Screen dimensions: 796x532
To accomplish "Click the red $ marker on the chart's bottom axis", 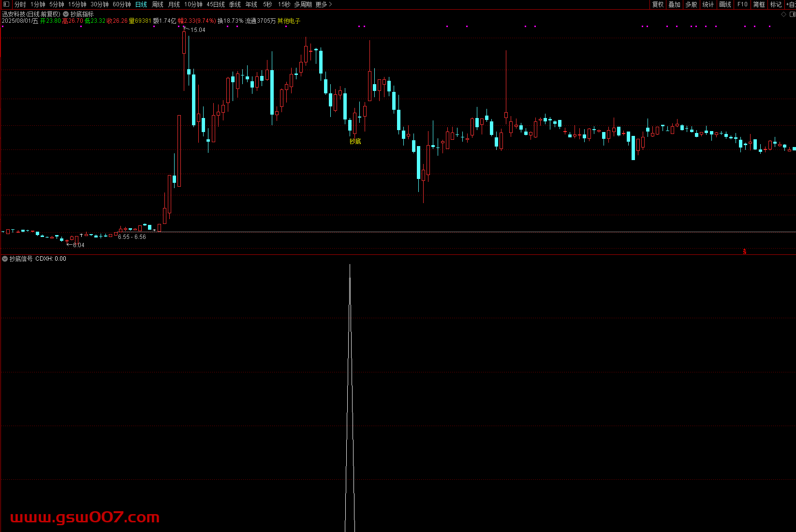I will [744, 251].
